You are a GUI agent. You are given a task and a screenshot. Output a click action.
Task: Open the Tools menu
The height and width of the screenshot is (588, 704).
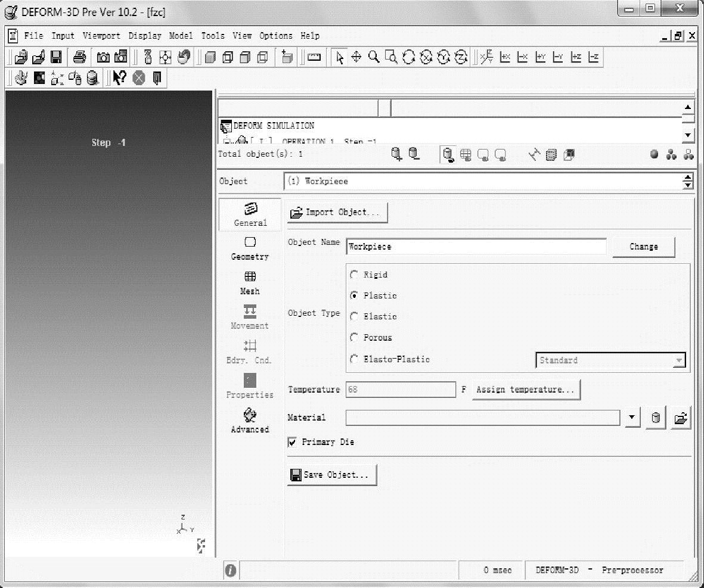213,36
